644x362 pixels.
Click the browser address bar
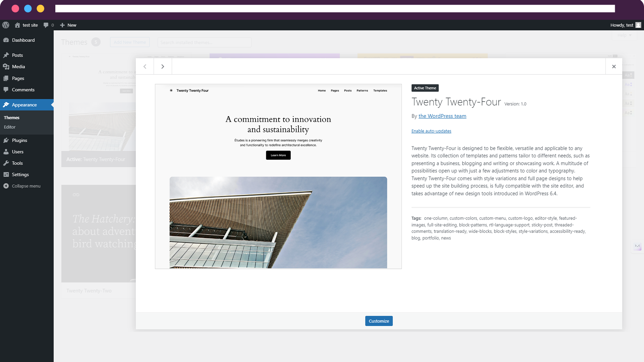coord(335,9)
